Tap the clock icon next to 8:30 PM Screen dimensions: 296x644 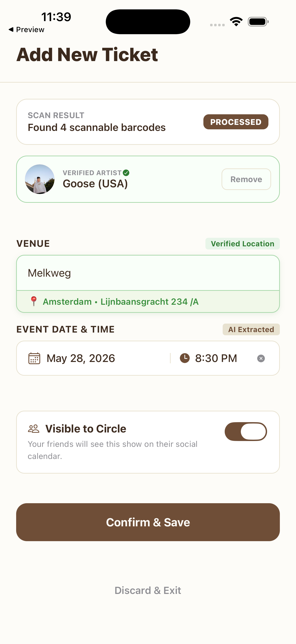point(185,358)
